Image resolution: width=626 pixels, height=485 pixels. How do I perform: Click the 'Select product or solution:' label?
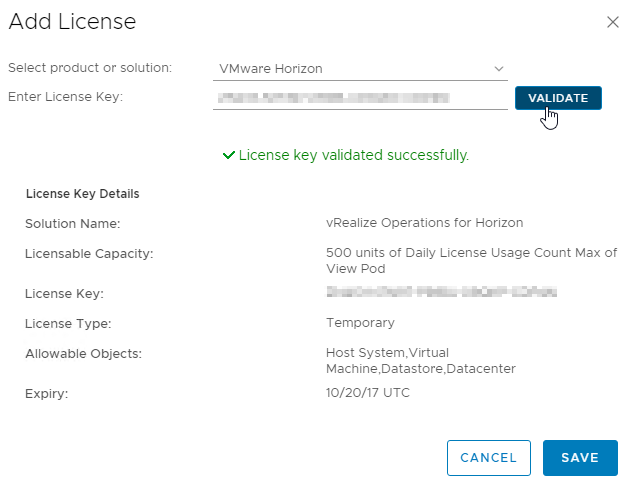tap(90, 68)
